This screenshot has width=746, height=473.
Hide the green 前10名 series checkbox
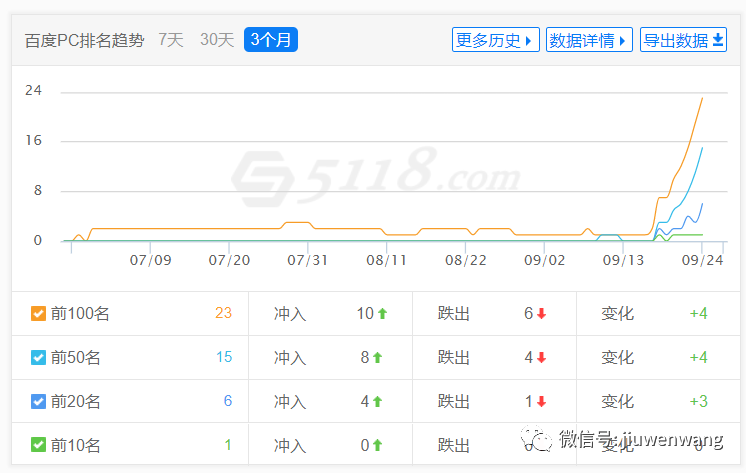pos(38,446)
